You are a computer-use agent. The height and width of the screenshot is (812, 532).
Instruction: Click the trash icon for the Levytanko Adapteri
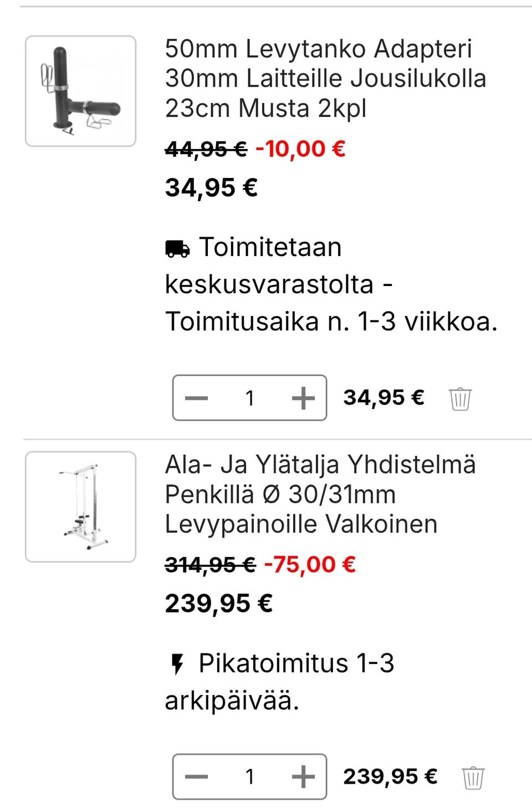pyautogui.click(x=461, y=397)
